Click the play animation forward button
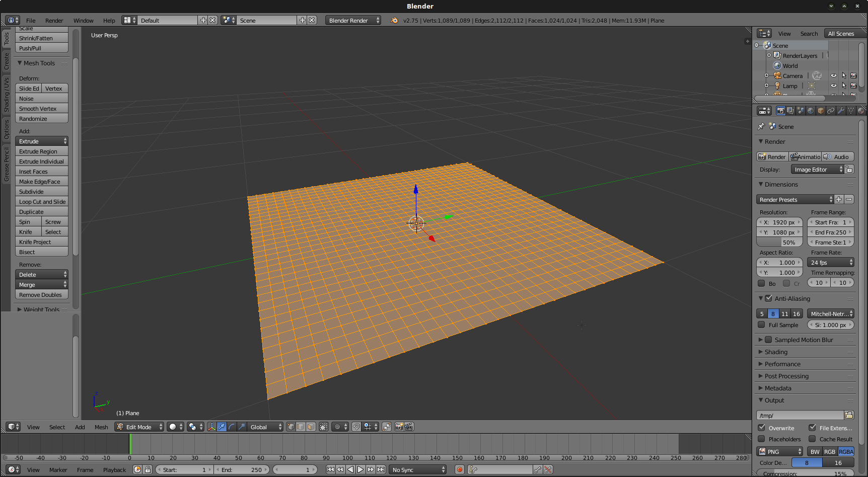Screen dimensions: 868x477 point(360,469)
